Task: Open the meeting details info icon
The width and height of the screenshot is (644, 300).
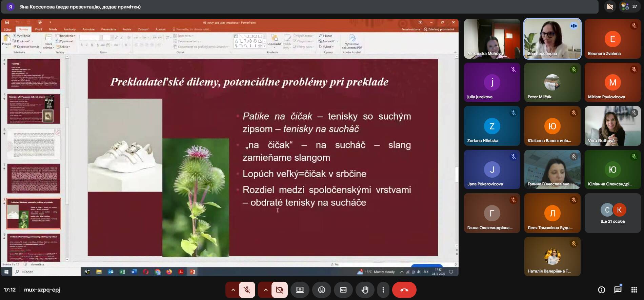Action: (x=601, y=290)
